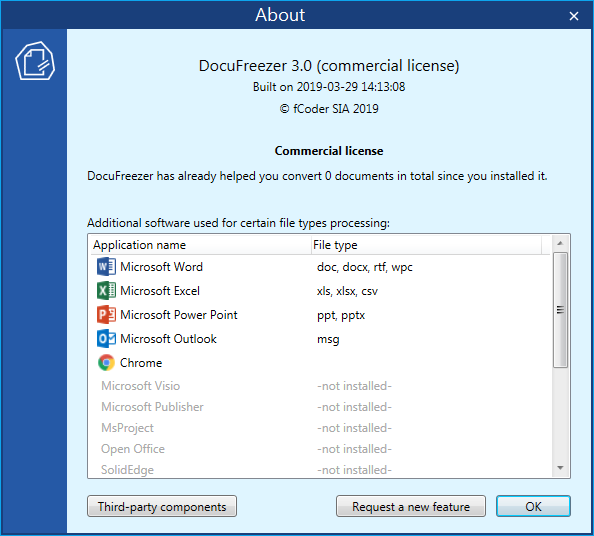The image size is (594, 536).
Task: Click the Microsoft Power Point icon
Action: [106, 315]
